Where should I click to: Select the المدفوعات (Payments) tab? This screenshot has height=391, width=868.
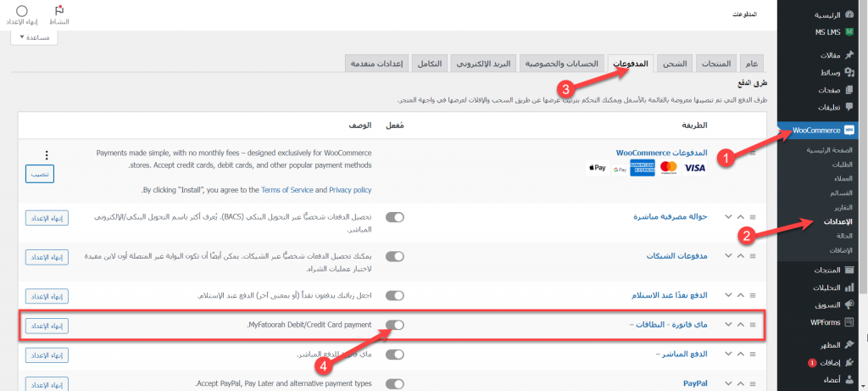pyautogui.click(x=631, y=64)
